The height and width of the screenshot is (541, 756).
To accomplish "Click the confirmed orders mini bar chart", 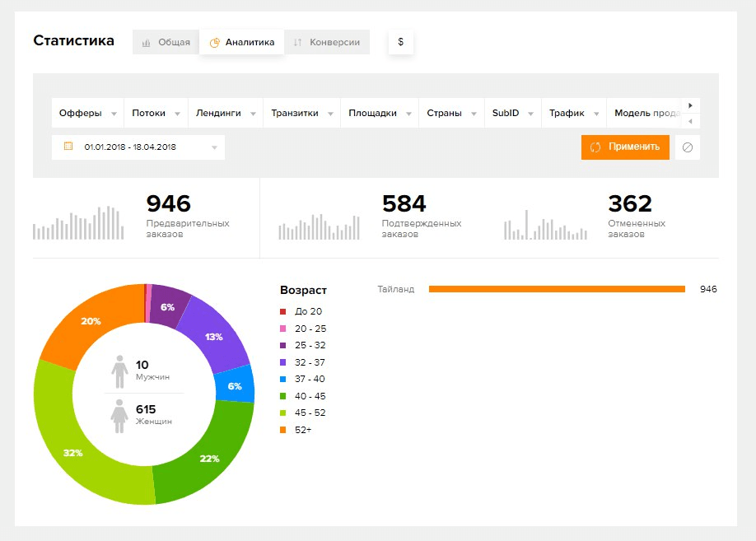I will (319, 226).
